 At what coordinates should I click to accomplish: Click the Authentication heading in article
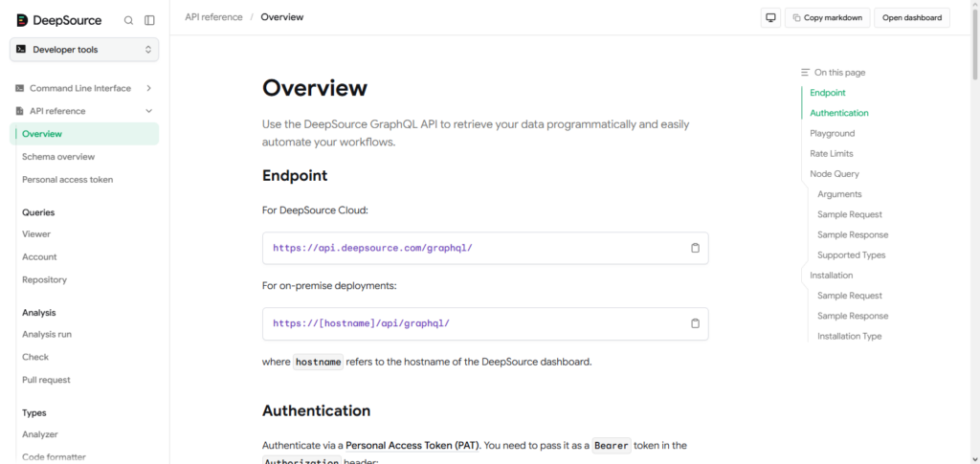(316, 410)
